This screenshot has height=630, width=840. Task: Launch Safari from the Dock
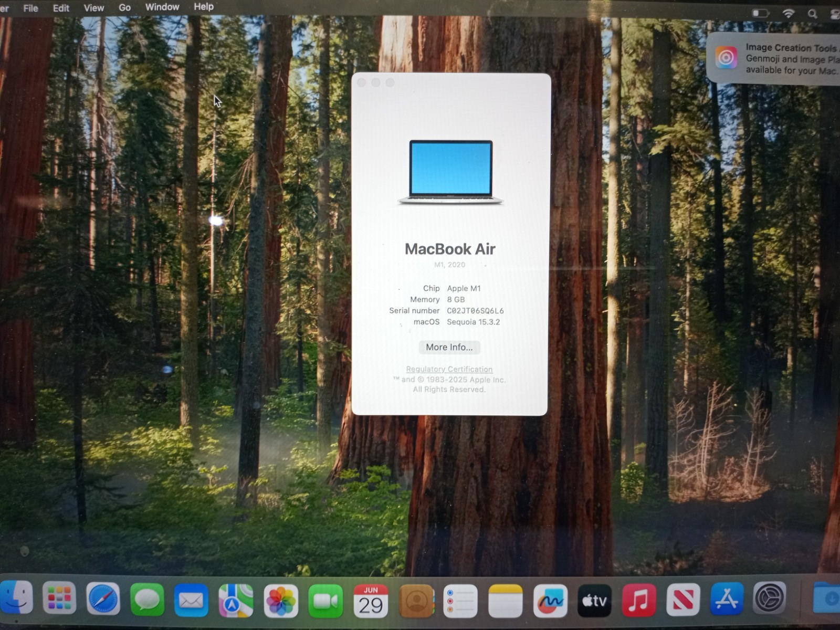[103, 598]
